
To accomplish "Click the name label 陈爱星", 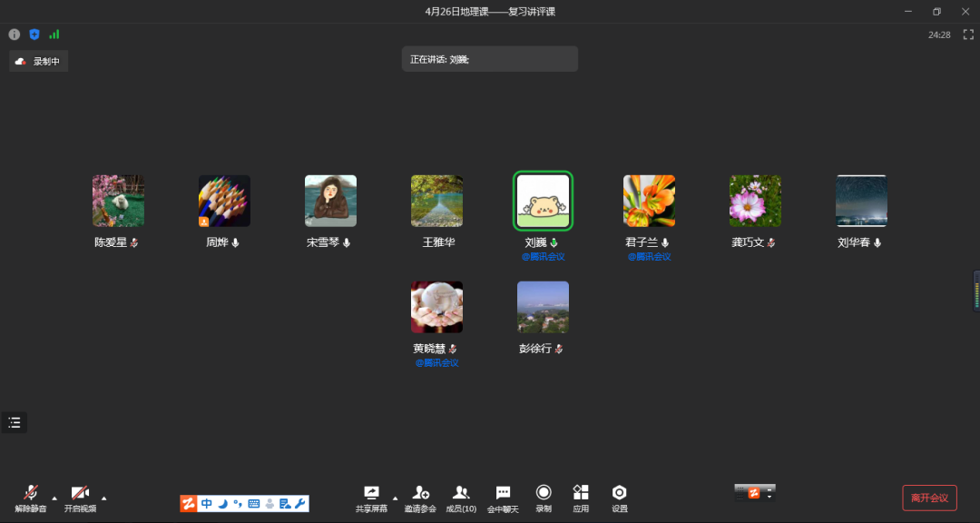I will pyautogui.click(x=111, y=242).
